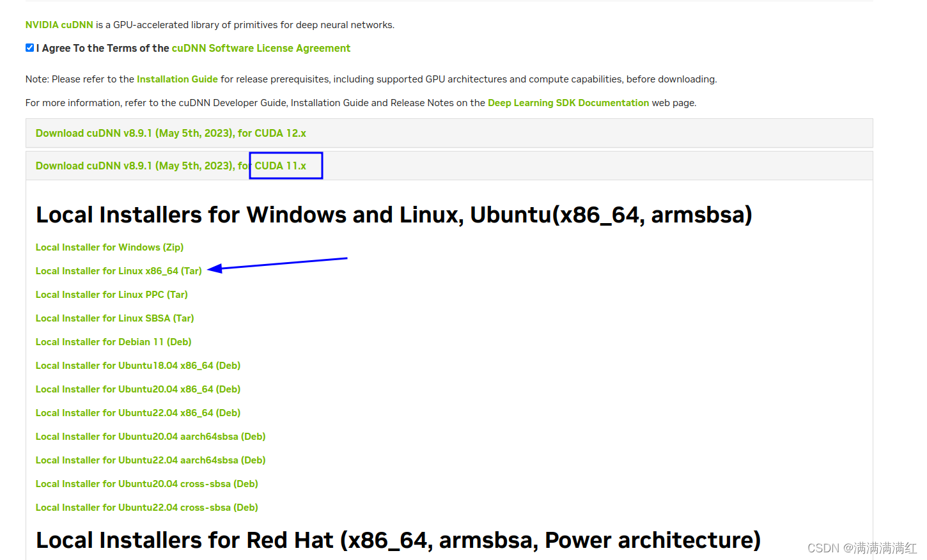Download Local Installer for Ubuntu20.04 x86_64 (Deb)
Image resolution: width=927 pixels, height=560 pixels.
[138, 389]
